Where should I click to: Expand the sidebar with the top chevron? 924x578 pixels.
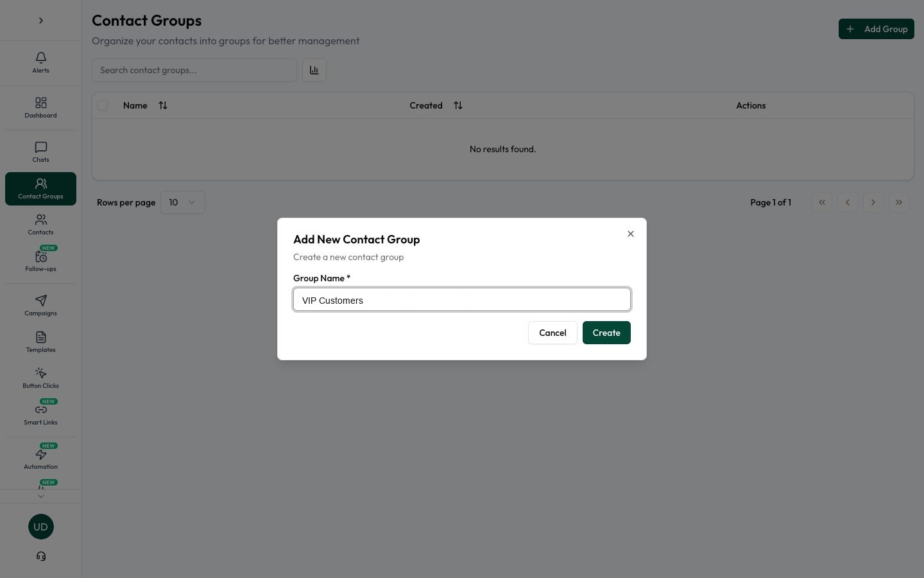click(x=40, y=21)
